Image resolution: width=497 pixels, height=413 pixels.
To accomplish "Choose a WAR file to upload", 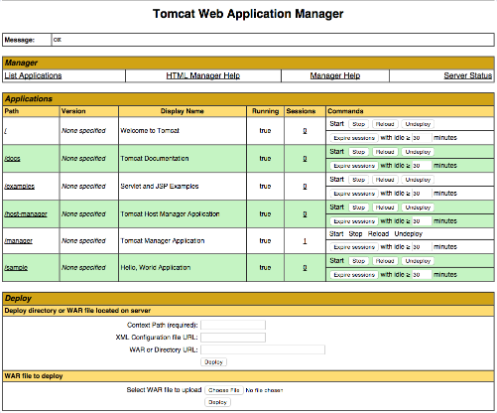I will 224,390.
